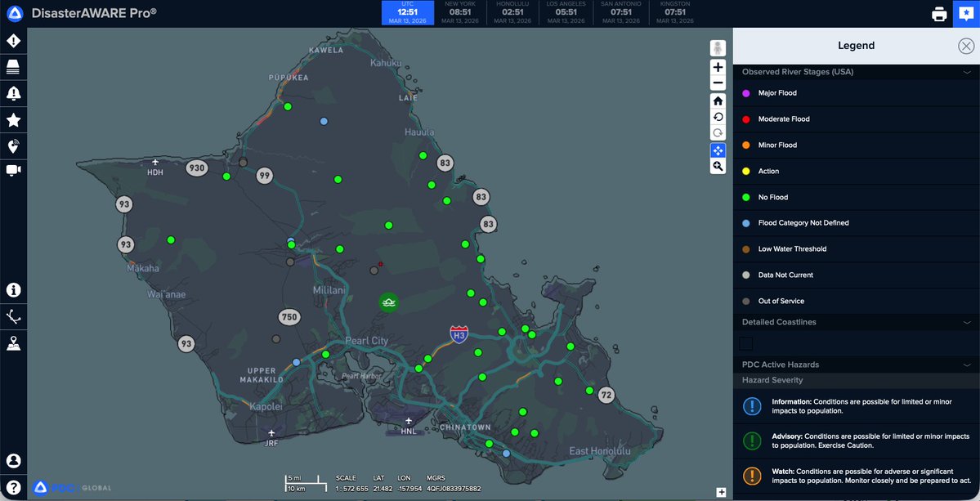Image resolution: width=980 pixels, height=501 pixels.
Task: Click the Information severity icon
Action: 752,407
